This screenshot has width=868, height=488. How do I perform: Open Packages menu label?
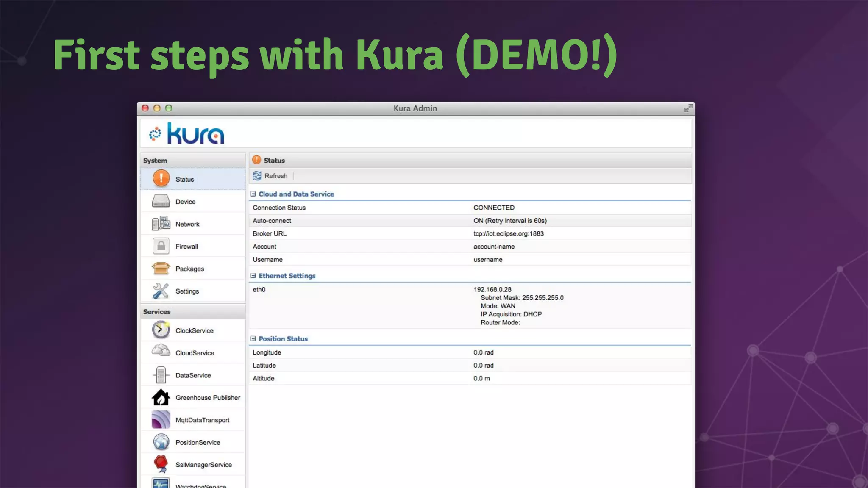[x=190, y=269]
